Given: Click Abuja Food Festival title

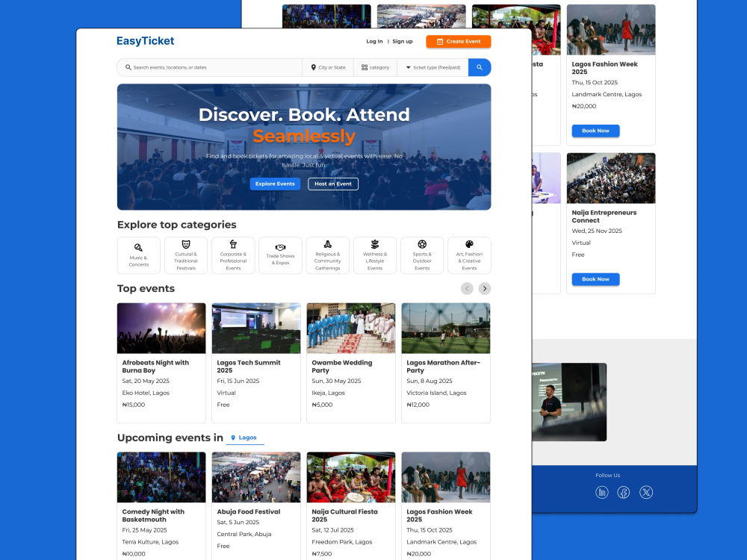Looking at the screenshot, I should 249,511.
